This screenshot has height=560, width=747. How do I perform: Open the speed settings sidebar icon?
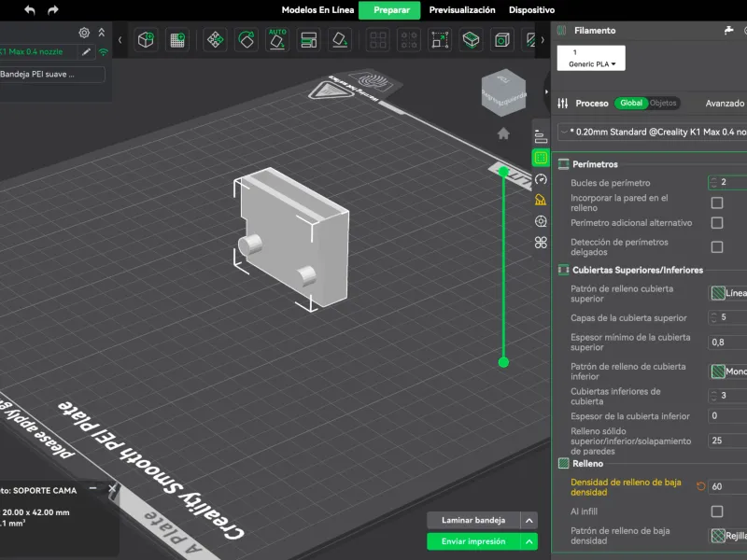click(x=541, y=179)
